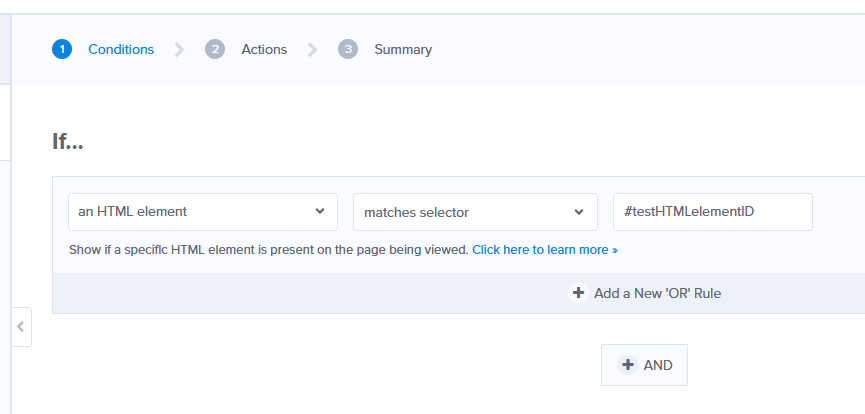Open the 'an HTML element' dropdown
Viewport: 865px width, 414px height.
click(203, 212)
